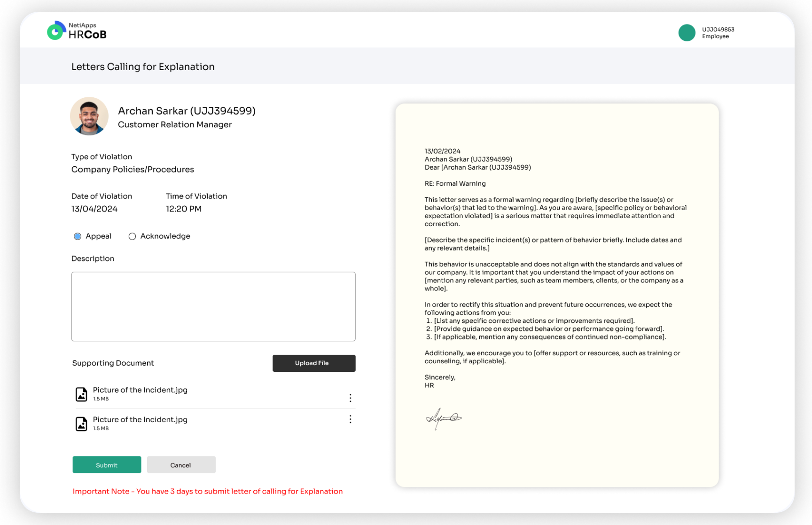The width and height of the screenshot is (812, 525).
Task: Click the file icon beside first Picture of the Incident.jpg
Action: 81,393
